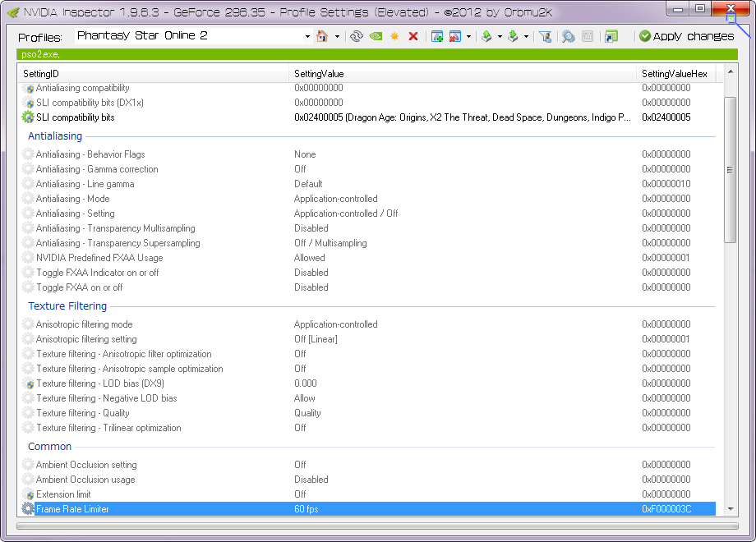The image size is (756, 542).
Task: Select the Toggle FXAA Indicator on or off row
Action: click(x=368, y=273)
